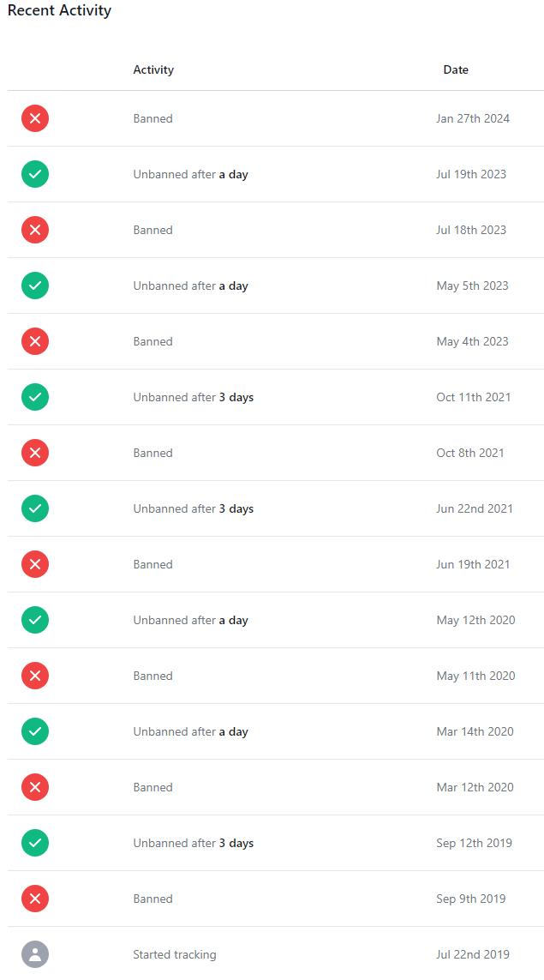Click the red X icon for Jul 18th 2023
544x980 pixels.
pos(35,230)
